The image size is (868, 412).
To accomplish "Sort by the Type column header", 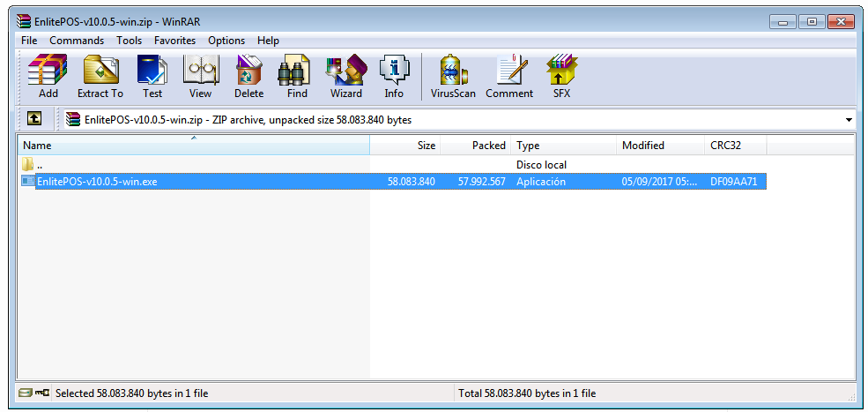I will point(563,146).
